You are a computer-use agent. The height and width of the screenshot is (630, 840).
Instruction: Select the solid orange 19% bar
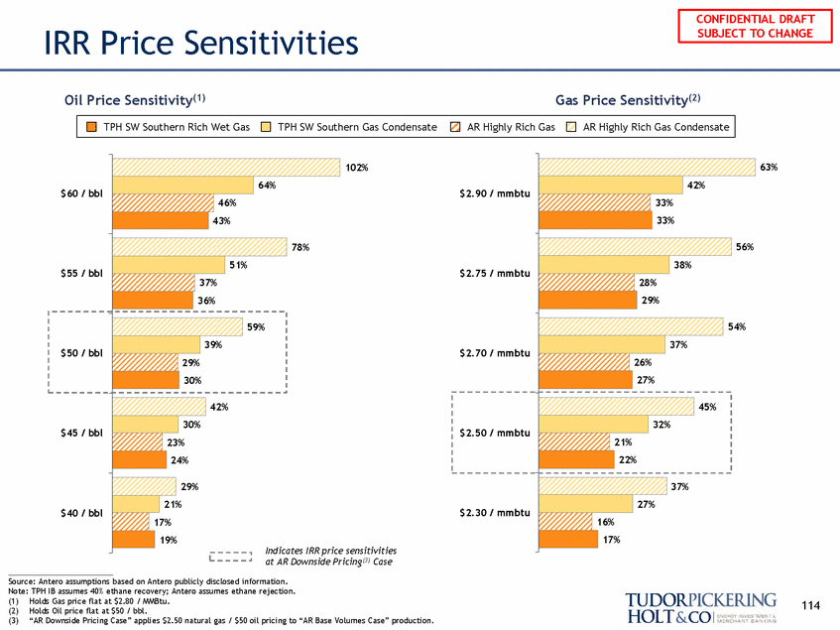point(134,540)
